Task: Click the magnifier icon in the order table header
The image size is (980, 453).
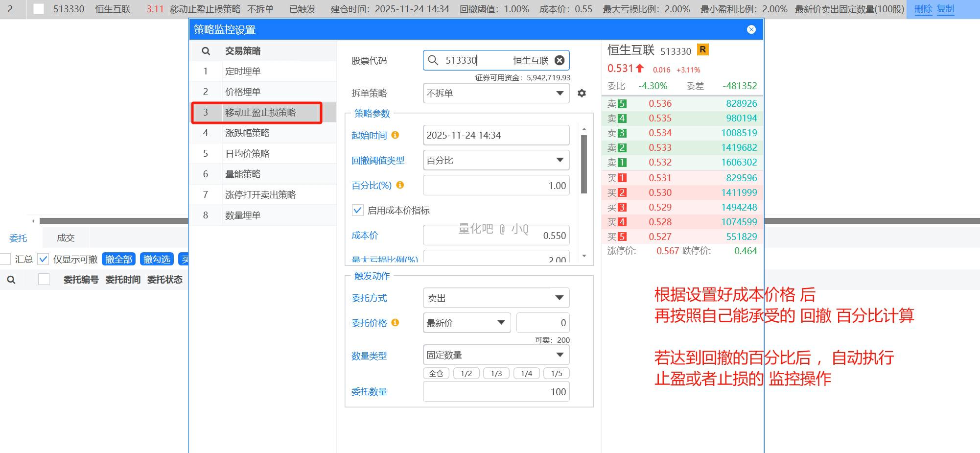Action: tap(11, 280)
